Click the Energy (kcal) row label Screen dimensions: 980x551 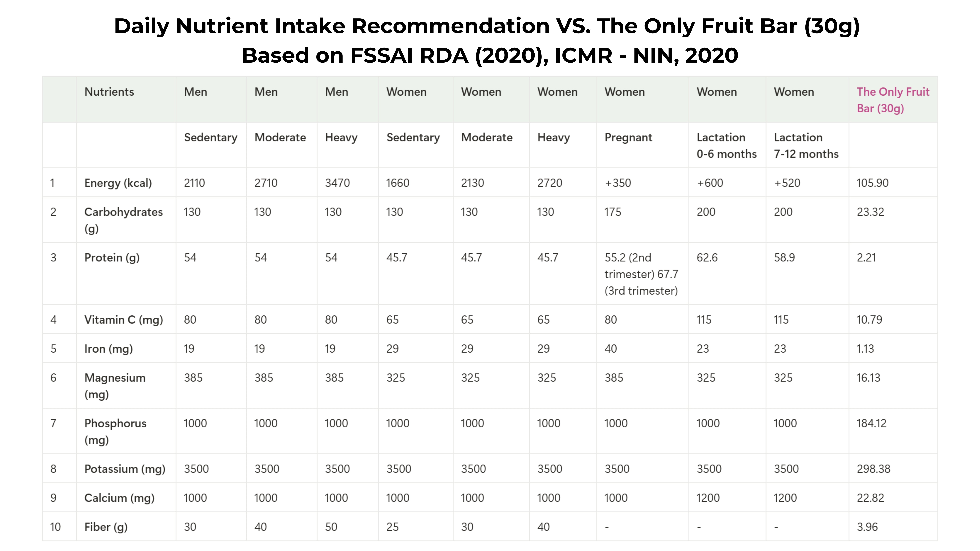click(118, 183)
